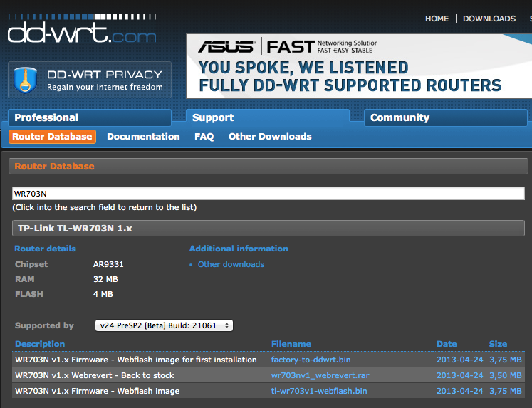Open the Supported by build version dropdown
Image resolution: width=532 pixels, height=408 pixels.
tap(164, 325)
